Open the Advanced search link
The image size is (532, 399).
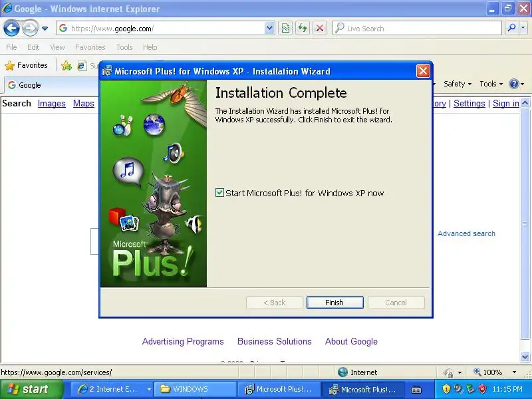[x=466, y=233]
